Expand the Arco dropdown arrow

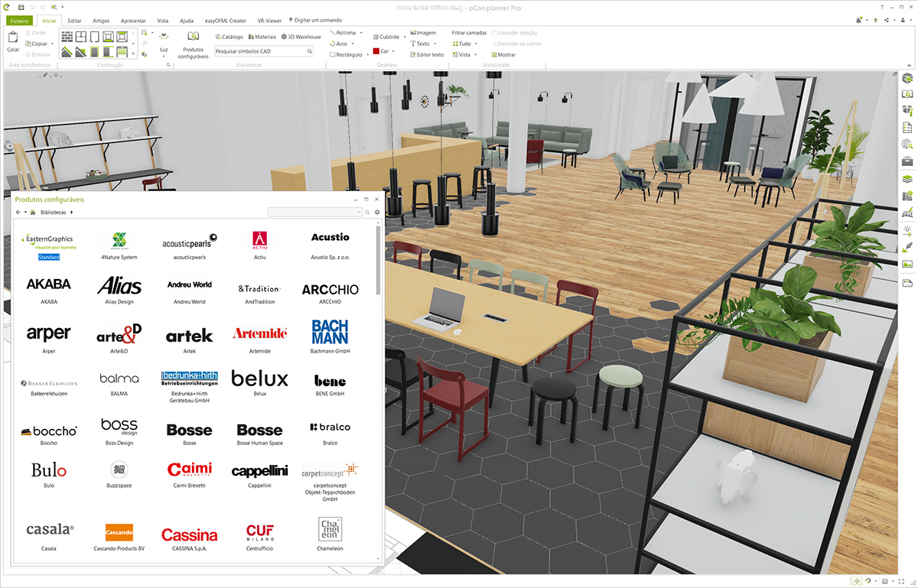pyautogui.click(x=352, y=44)
